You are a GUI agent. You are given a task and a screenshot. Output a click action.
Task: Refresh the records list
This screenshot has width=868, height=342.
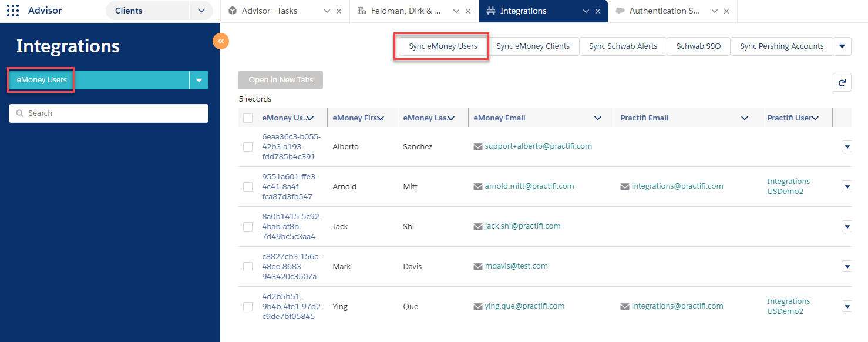click(842, 83)
